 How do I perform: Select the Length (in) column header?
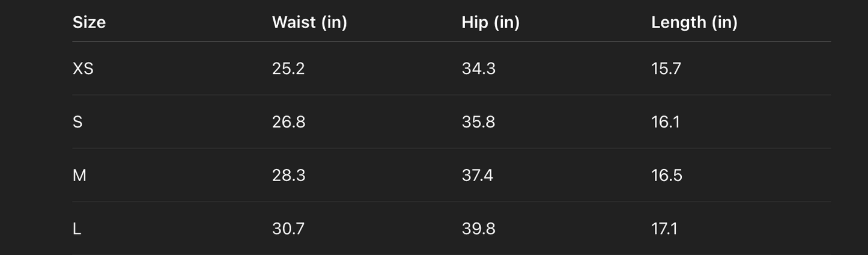[x=694, y=22]
